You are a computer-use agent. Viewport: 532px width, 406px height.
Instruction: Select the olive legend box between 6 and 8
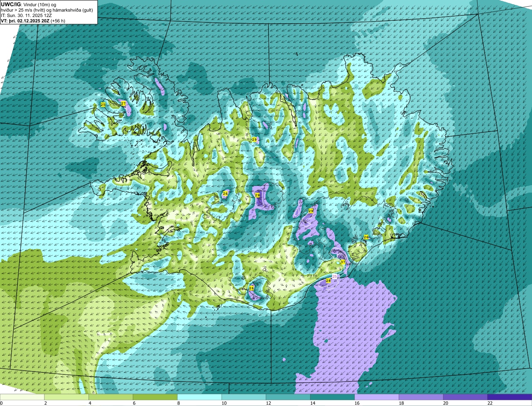tap(155, 397)
